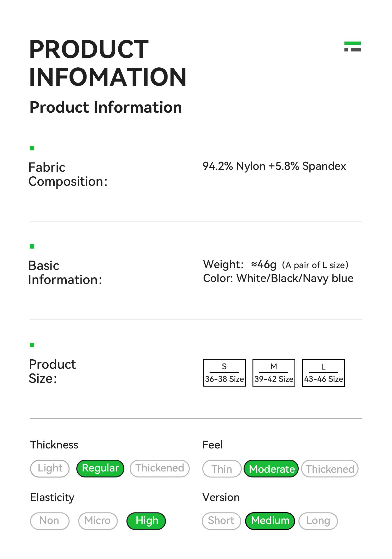Screen dimensions: 392x559
Task: Pick the Short version option
Action: click(x=221, y=521)
